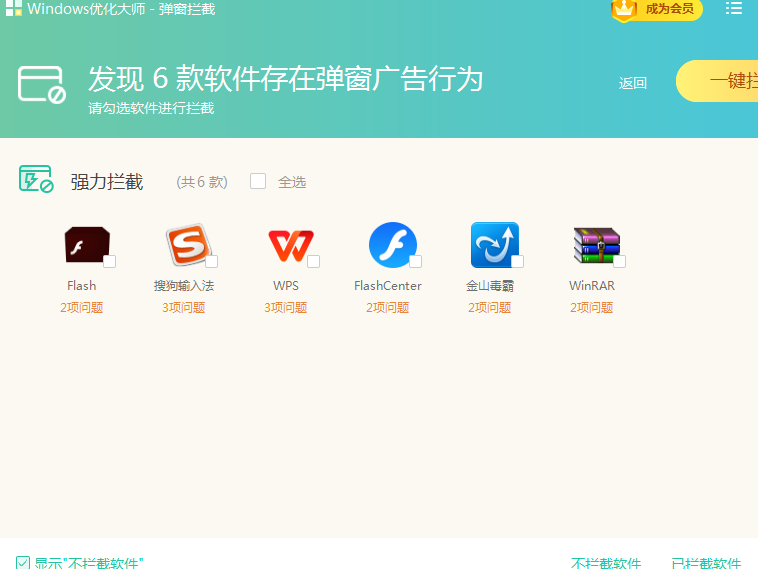
Task: Click the Sogou input method icon
Action: pos(186,245)
